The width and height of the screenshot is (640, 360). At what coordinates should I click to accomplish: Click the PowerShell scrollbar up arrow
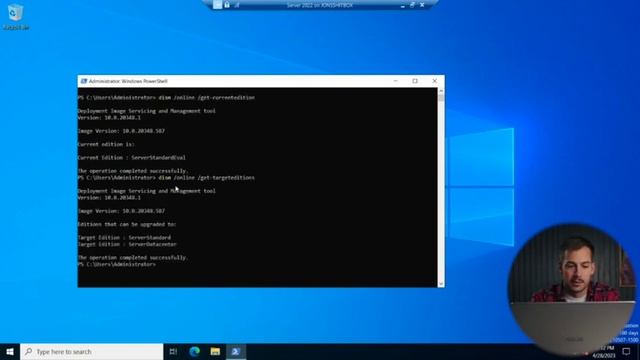pos(441,91)
